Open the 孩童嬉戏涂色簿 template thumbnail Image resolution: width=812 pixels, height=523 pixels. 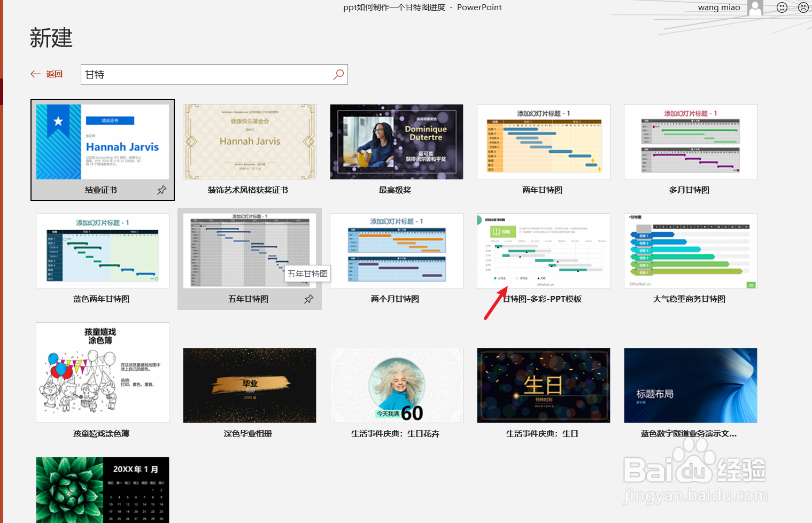coord(103,372)
